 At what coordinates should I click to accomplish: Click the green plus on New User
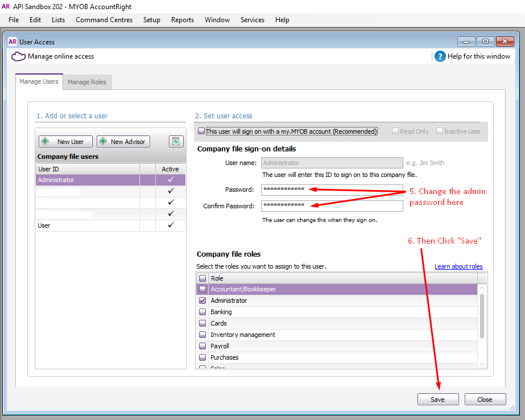click(x=45, y=141)
